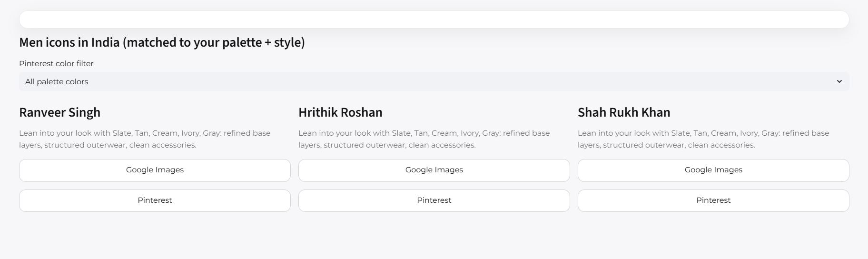Open Google Images for Shah Rukh Khan
This screenshot has height=259, width=868.
[x=713, y=170]
